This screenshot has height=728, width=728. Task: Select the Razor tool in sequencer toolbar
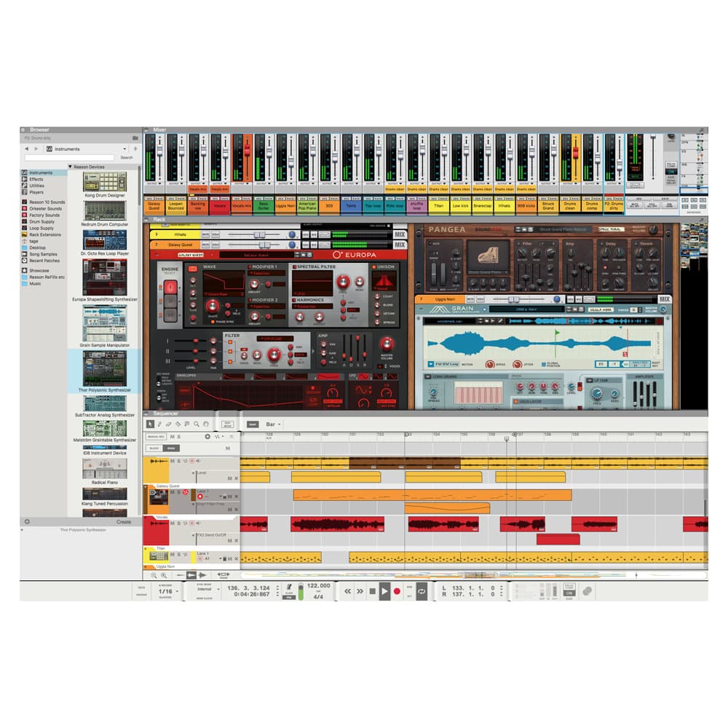[x=178, y=424]
